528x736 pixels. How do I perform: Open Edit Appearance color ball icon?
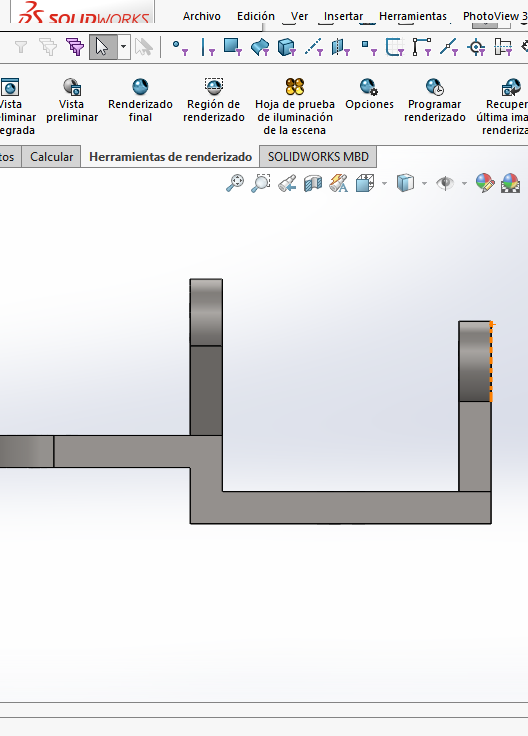tap(485, 183)
